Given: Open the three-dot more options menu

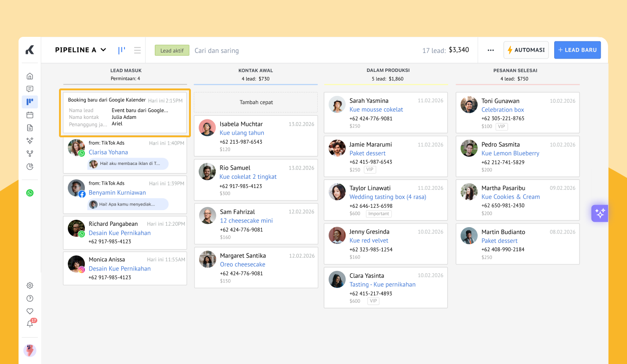Looking at the screenshot, I should point(491,50).
